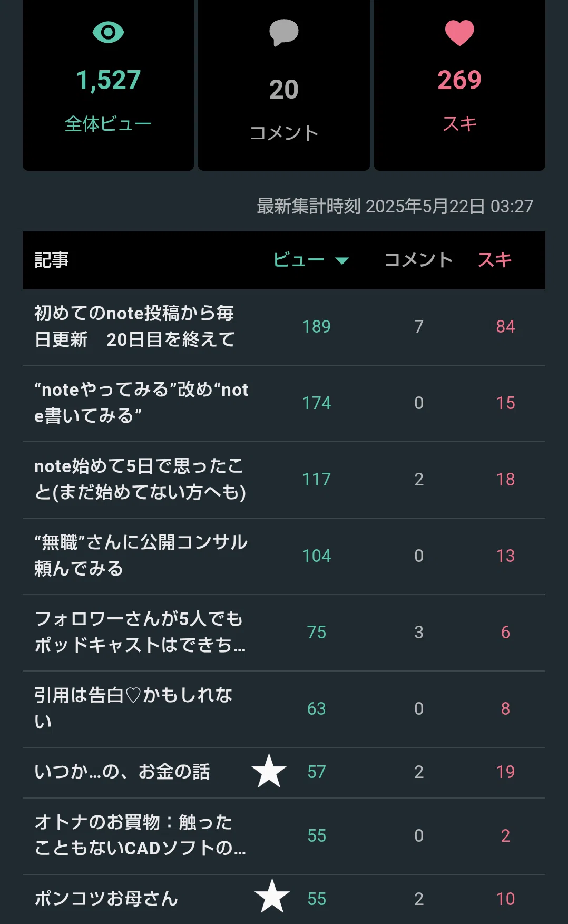Image resolution: width=568 pixels, height=924 pixels.
Task: Click the star beside ポンコツお母さん
Action: click(x=272, y=896)
